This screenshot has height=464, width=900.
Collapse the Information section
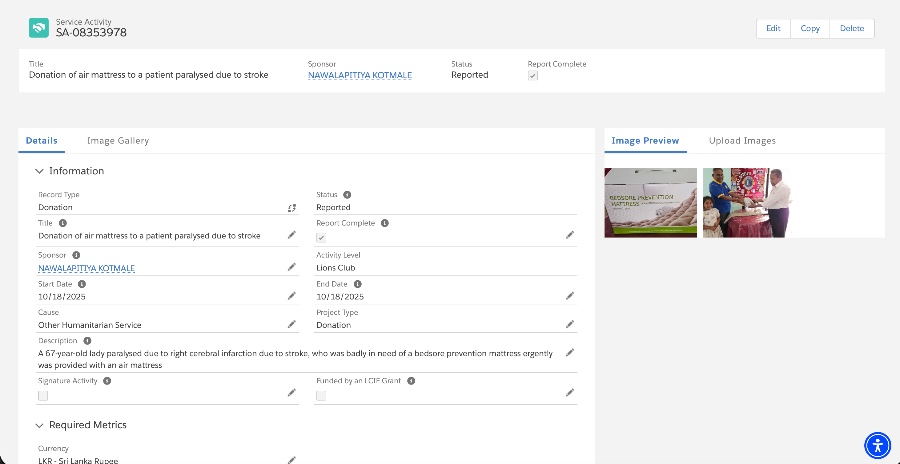click(x=39, y=171)
